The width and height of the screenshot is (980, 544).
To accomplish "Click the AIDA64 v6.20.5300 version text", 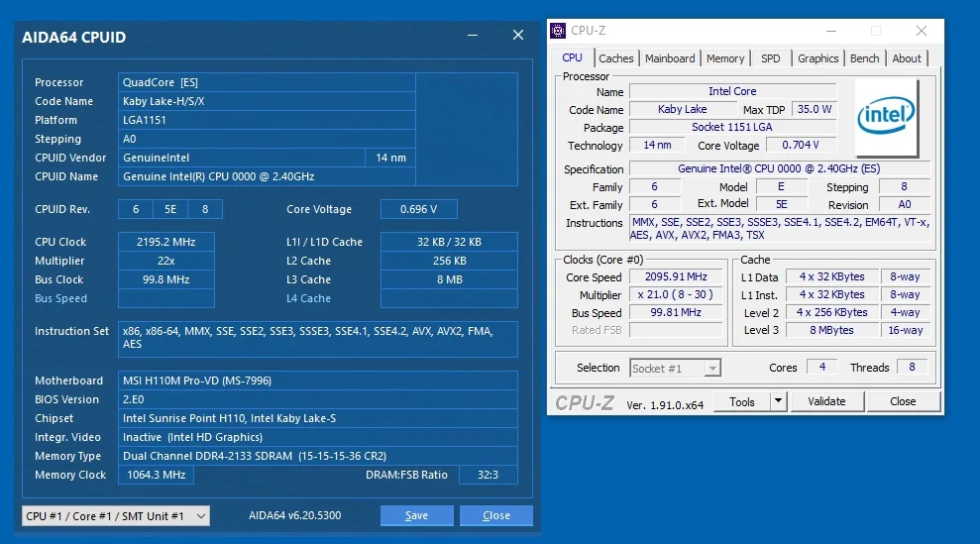I will click(295, 515).
